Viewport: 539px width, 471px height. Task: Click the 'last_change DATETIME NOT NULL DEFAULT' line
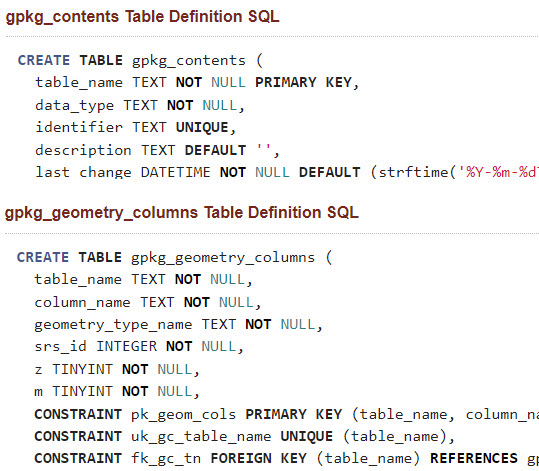[198, 172]
